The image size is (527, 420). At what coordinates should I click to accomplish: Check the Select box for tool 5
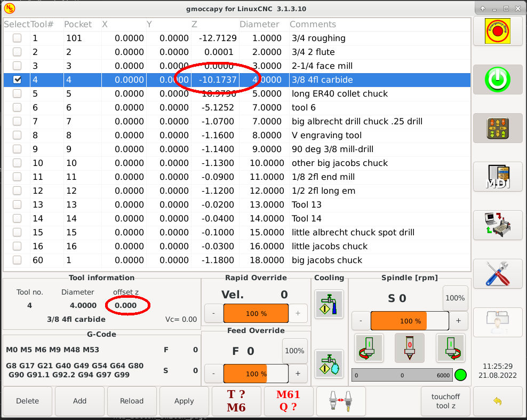[17, 93]
